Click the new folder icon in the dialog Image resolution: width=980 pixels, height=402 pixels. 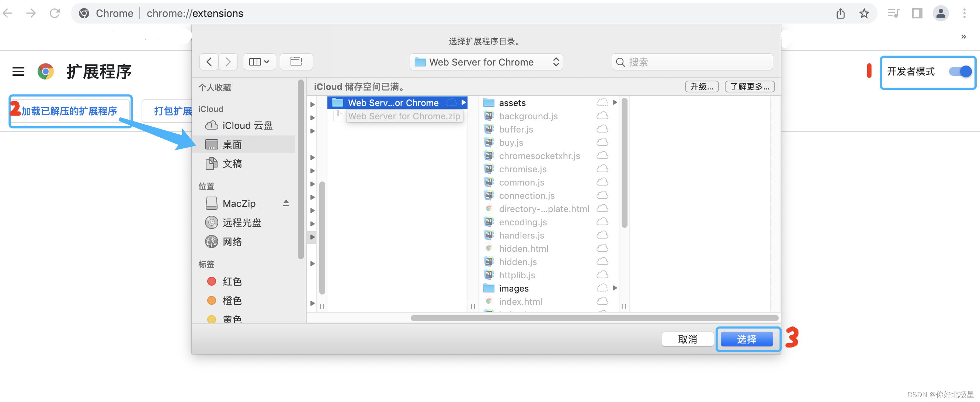pyautogui.click(x=296, y=61)
